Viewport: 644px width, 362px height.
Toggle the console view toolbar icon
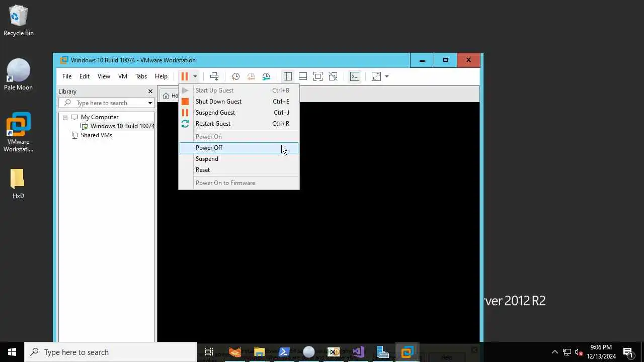pyautogui.click(x=355, y=76)
